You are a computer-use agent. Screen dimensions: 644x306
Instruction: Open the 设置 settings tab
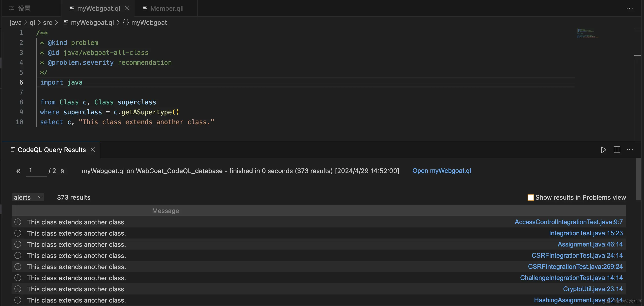point(20,8)
